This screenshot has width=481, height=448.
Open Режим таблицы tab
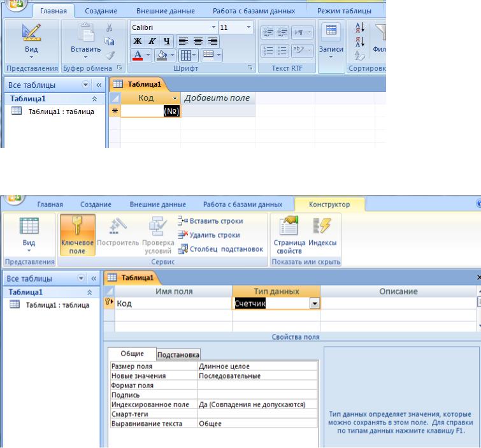(x=344, y=11)
